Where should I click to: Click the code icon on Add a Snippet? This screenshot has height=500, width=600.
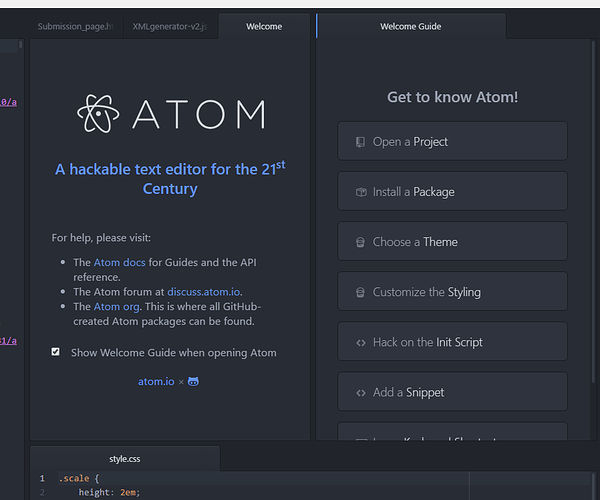click(361, 393)
